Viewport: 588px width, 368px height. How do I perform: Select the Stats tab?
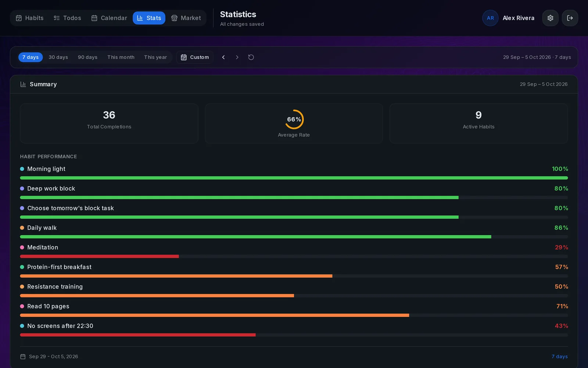coord(149,18)
